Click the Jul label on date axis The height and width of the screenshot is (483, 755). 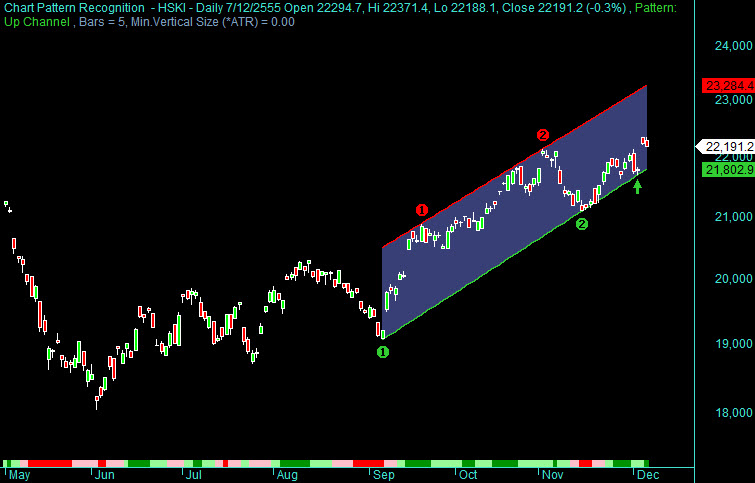click(194, 475)
